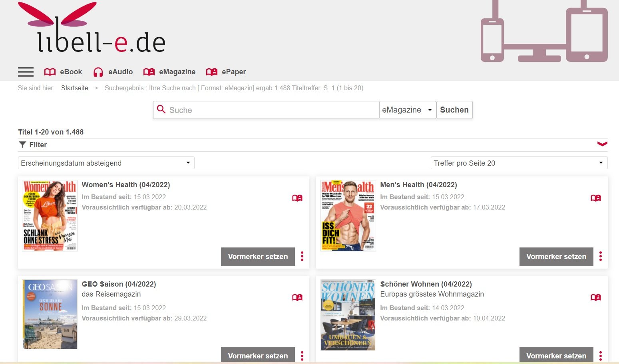The height and width of the screenshot is (364, 619).
Task: Click the 'Titel 1-20 von 1.488' text
Action: tap(51, 132)
